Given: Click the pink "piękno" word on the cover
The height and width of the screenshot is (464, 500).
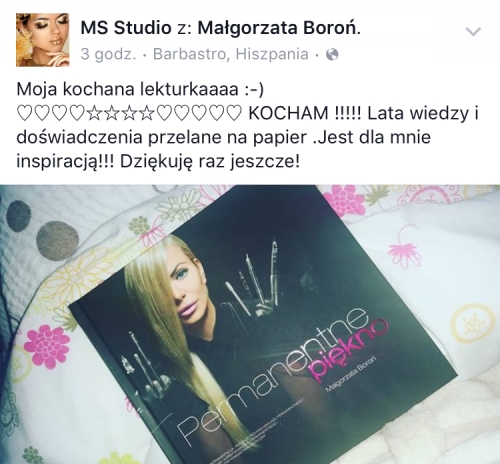Looking at the screenshot, I should (348, 350).
